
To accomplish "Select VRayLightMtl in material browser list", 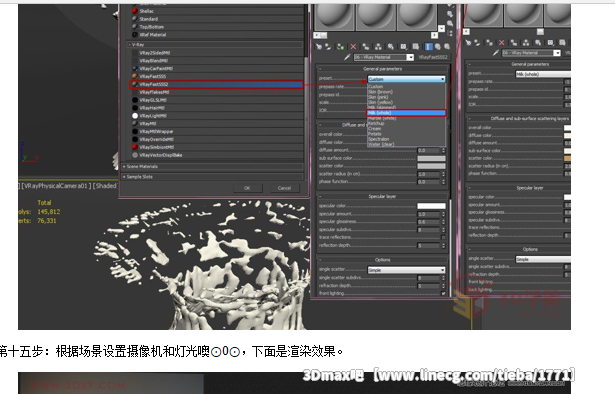I will click(x=216, y=116).
